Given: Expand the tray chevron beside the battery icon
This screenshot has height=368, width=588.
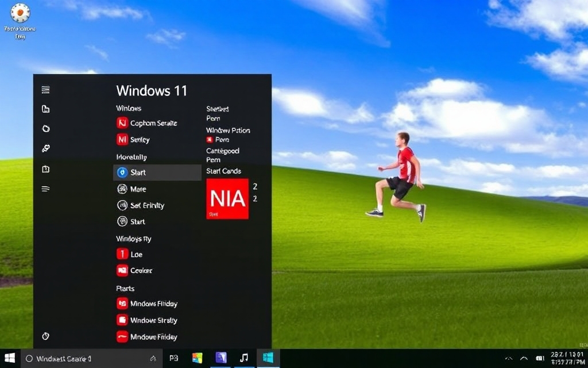Looking at the screenshot, I should click(524, 359).
